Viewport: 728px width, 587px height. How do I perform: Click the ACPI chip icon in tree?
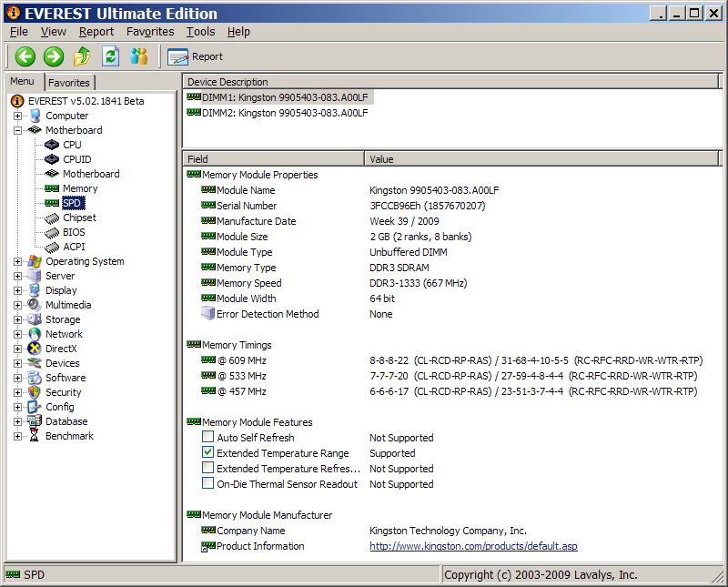click(x=52, y=247)
